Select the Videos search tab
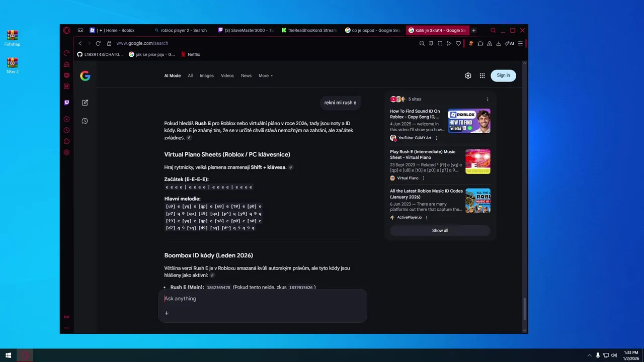Screen dimensions: 644x362 coord(227,75)
